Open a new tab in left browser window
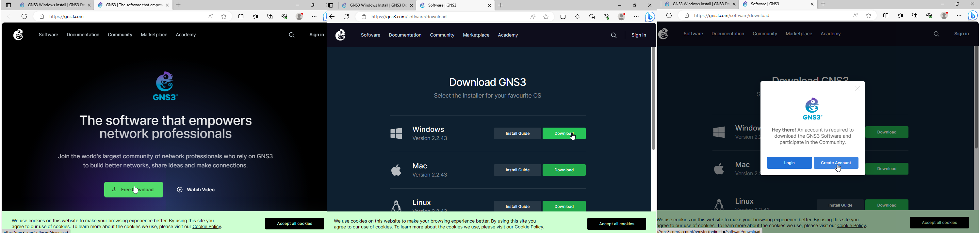980x233 pixels. click(178, 5)
